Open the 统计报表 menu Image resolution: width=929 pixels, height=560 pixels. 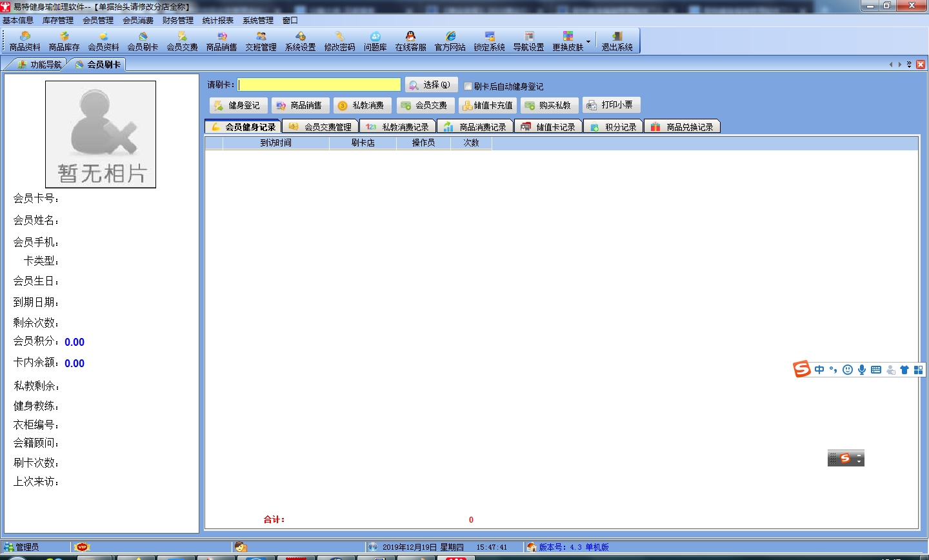pos(218,21)
